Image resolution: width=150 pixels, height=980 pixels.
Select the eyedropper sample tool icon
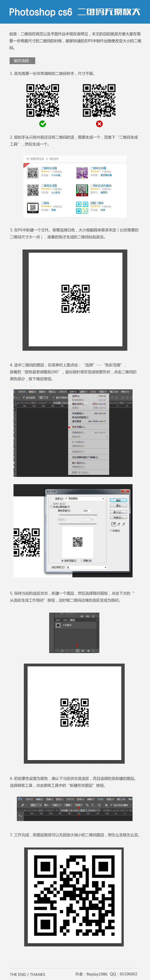114,524
